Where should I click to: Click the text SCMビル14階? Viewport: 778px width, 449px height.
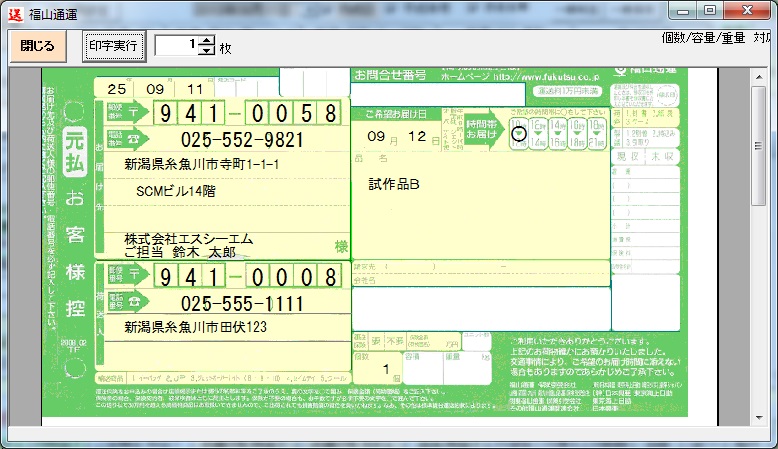pyautogui.click(x=176, y=191)
